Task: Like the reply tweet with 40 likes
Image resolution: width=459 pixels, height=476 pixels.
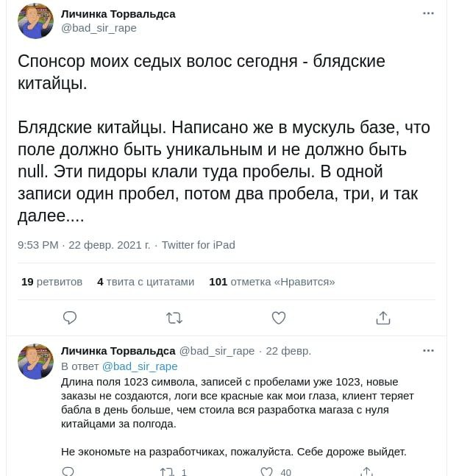Action: [267, 472]
